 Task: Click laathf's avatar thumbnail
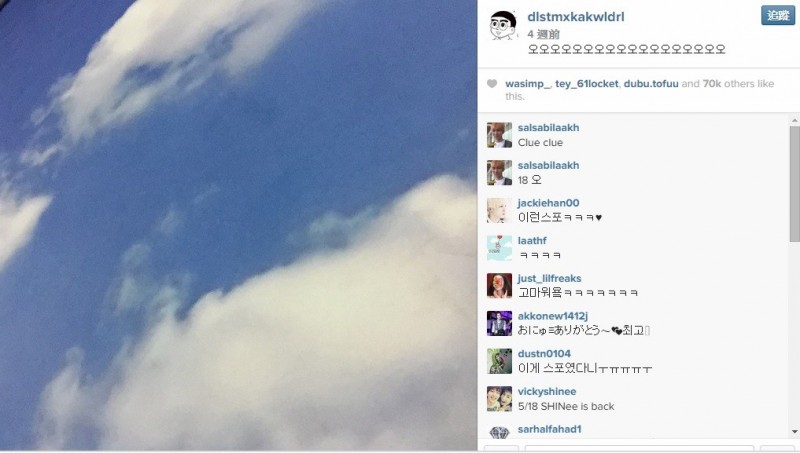pos(499,248)
